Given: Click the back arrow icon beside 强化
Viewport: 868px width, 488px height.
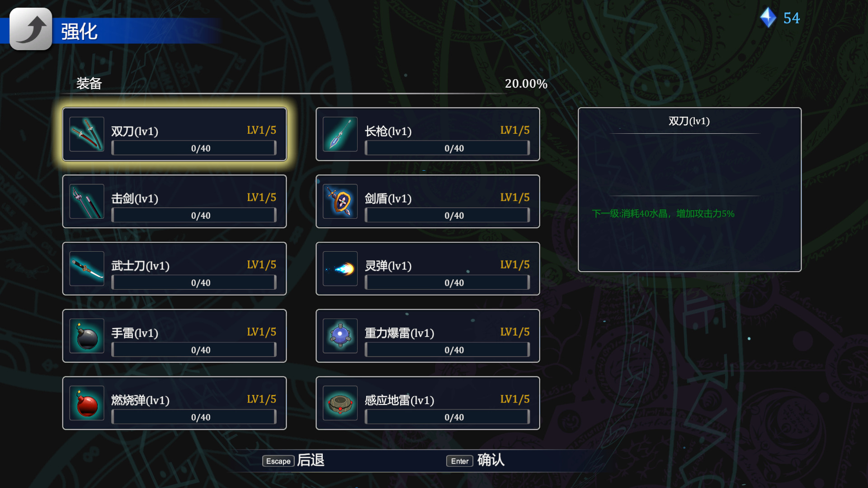Looking at the screenshot, I should [31, 29].
